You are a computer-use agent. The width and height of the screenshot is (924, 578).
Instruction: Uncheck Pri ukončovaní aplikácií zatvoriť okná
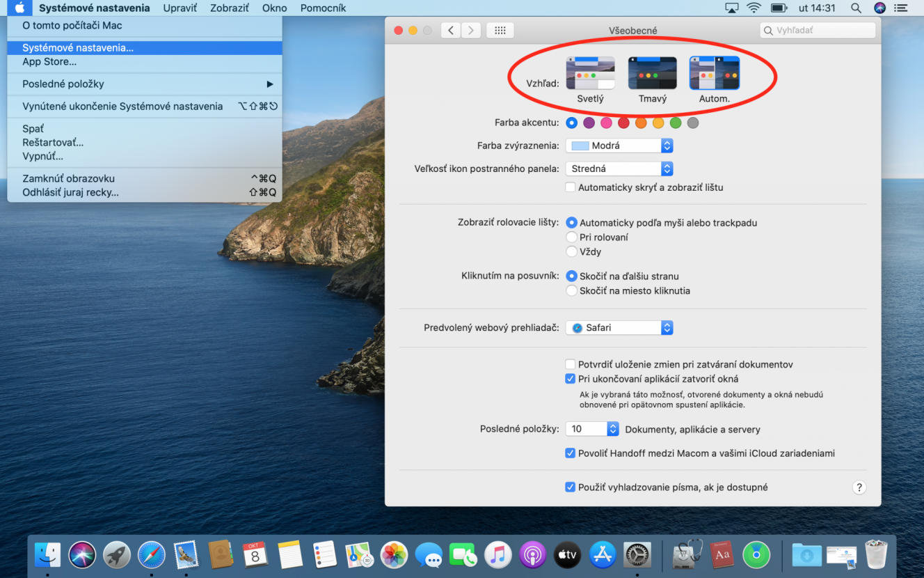point(571,379)
